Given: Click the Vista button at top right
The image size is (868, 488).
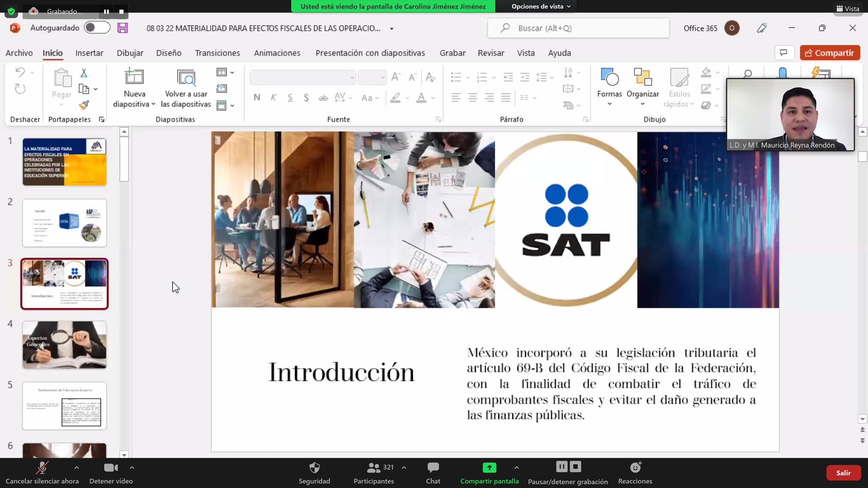Looking at the screenshot, I should click(848, 8).
